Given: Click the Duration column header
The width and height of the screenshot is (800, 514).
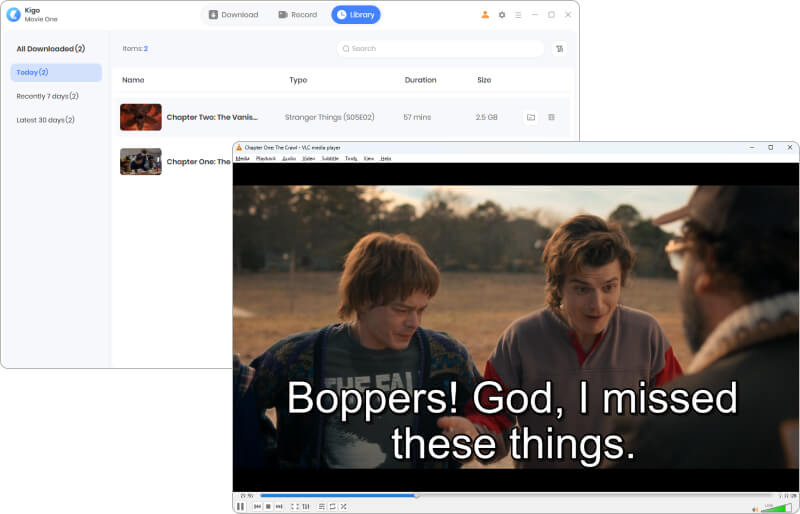Looking at the screenshot, I should [420, 80].
